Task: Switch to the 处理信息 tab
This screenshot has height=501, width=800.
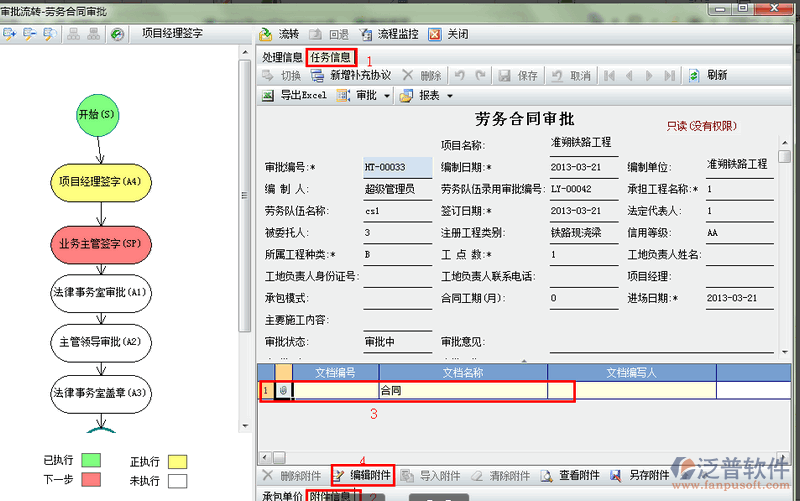Action: pyautogui.click(x=282, y=57)
